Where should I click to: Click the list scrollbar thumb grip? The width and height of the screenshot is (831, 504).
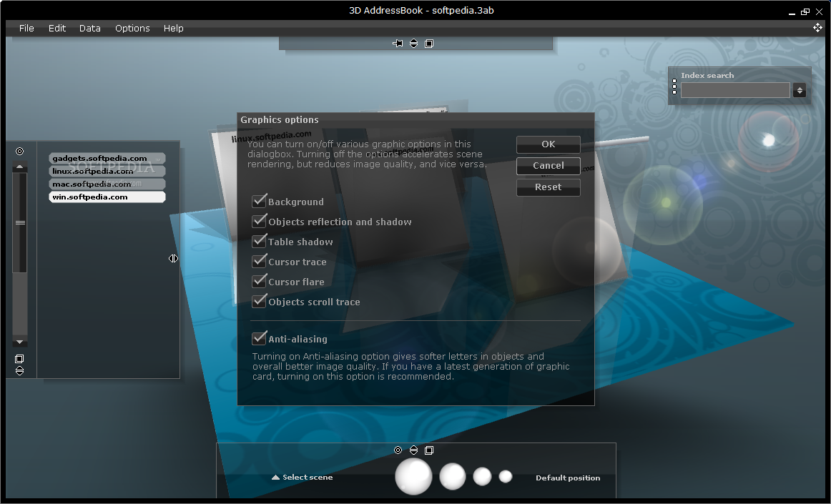[x=20, y=222]
